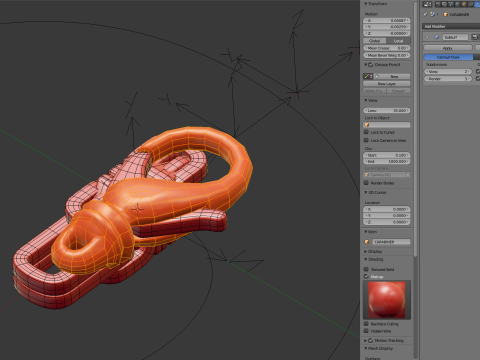Click the New Layer button
The image size is (480, 360).
387,84
